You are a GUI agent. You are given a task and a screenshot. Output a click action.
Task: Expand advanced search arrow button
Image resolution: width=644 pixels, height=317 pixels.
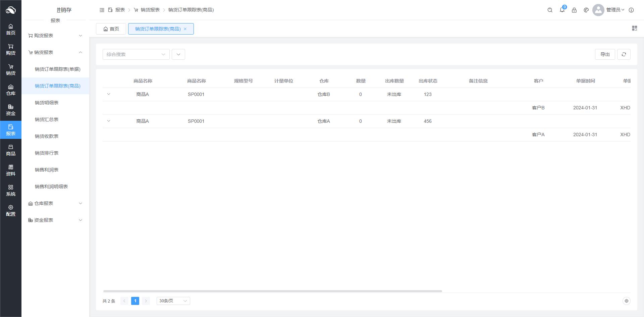(x=178, y=54)
